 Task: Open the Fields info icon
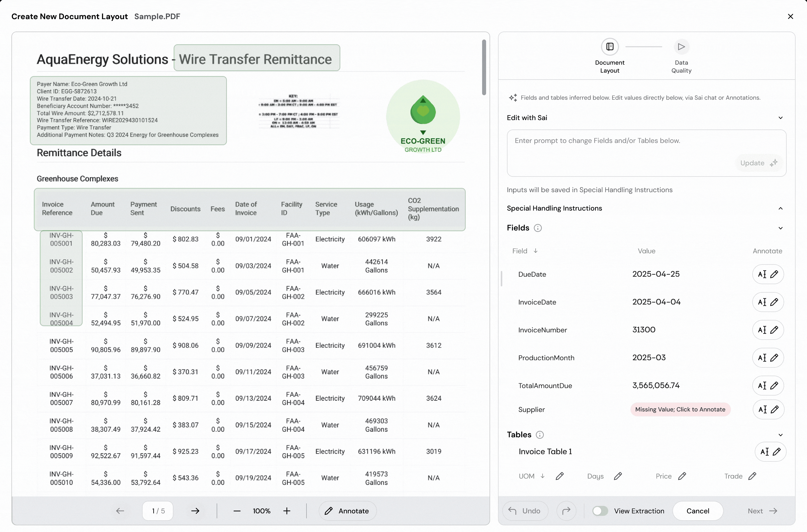pos(537,228)
